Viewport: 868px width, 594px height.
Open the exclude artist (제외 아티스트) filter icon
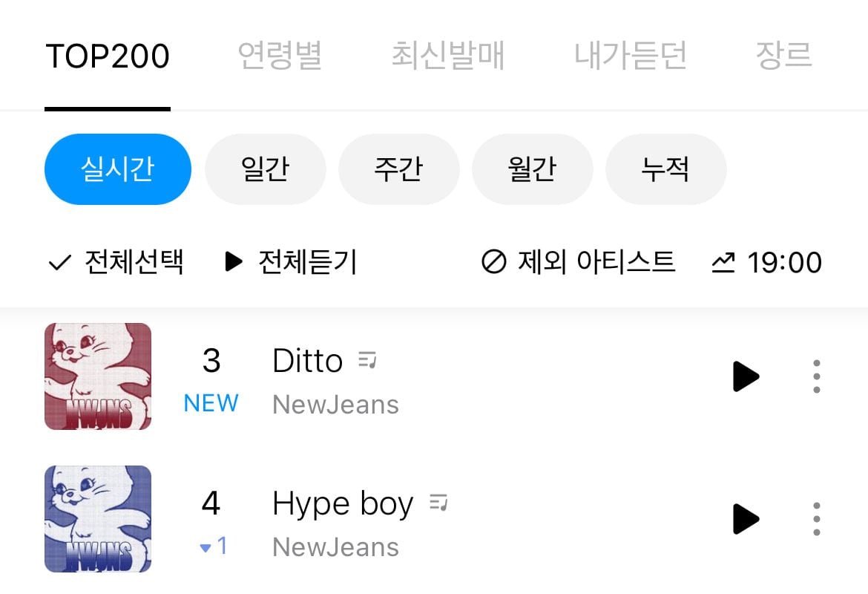(494, 262)
